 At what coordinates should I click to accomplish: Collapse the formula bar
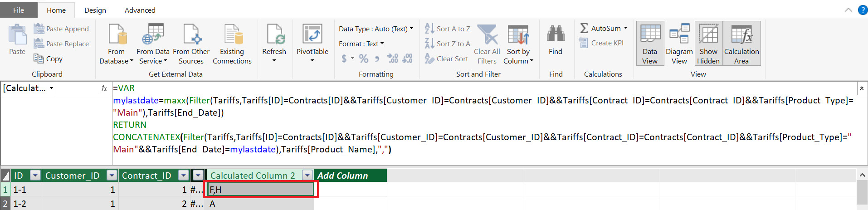pos(862,88)
